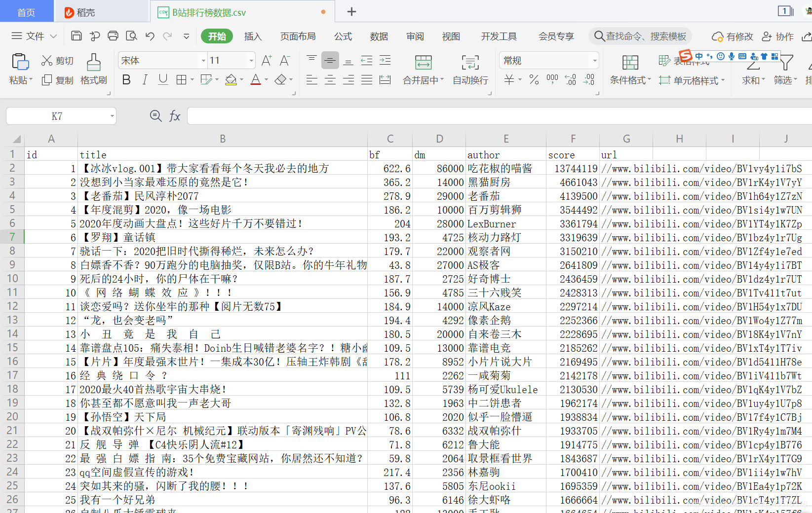This screenshot has height=513, width=812.
Task: Click the clear formatting eraser
Action: [x=280, y=79]
